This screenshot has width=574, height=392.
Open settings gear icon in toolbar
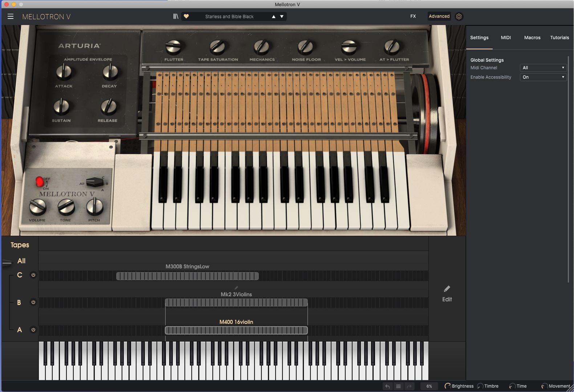pyautogui.click(x=459, y=16)
